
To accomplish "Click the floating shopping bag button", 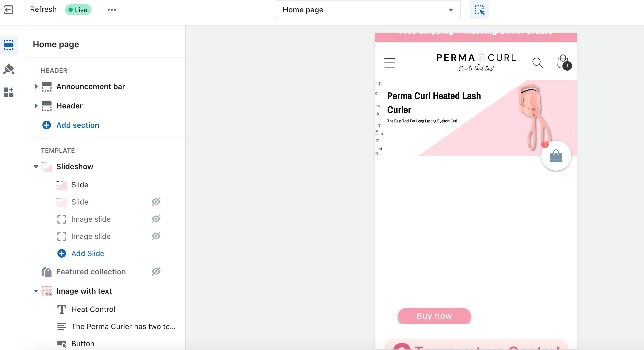I will [556, 156].
